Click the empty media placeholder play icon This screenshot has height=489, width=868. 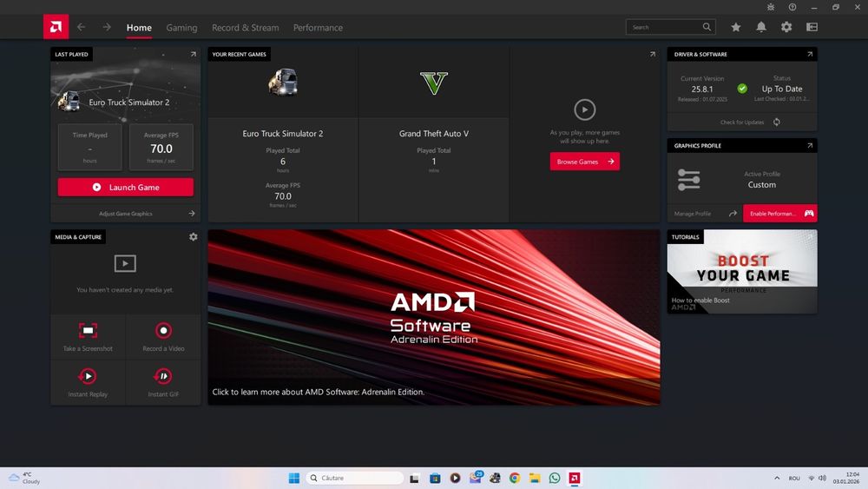(125, 263)
